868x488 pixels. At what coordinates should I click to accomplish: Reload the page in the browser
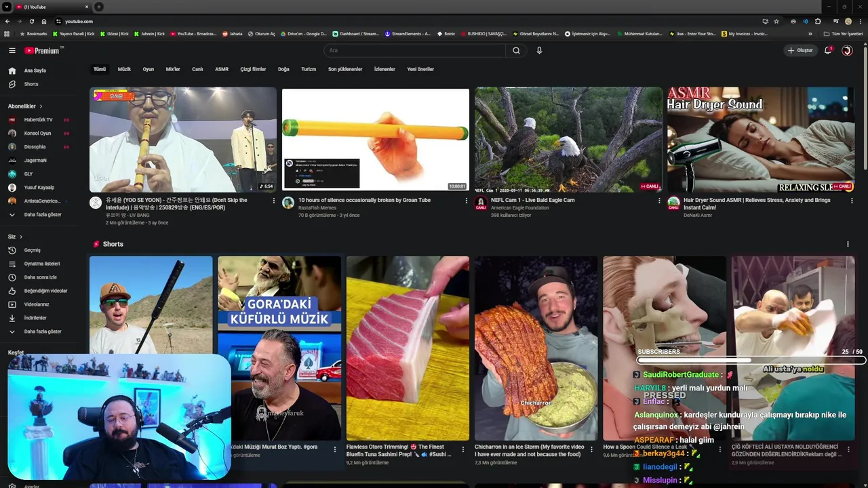31,21
